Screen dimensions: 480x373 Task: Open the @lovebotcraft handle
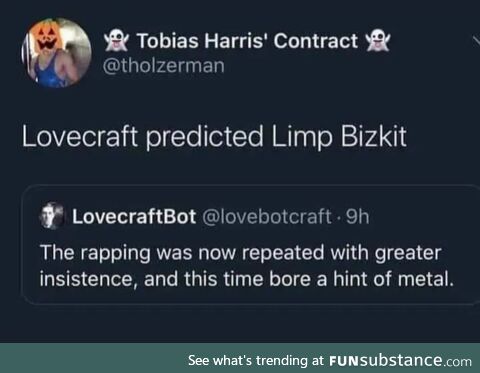[267, 217]
